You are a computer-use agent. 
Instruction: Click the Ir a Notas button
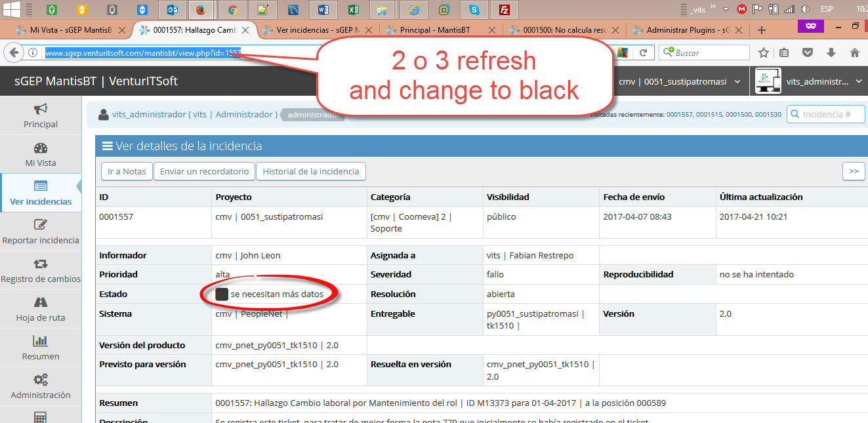[127, 171]
